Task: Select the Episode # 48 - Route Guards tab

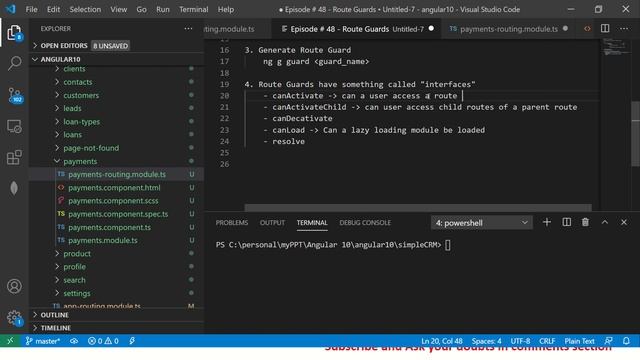Action: point(356,29)
